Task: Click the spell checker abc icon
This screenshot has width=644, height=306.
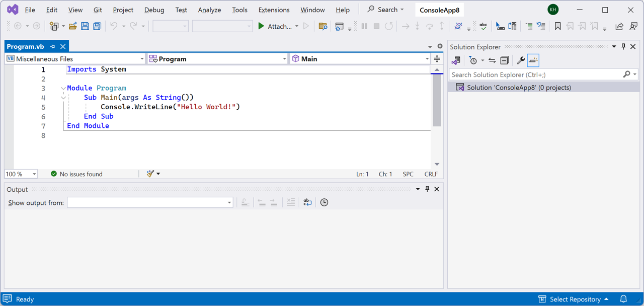Action: [x=483, y=26]
